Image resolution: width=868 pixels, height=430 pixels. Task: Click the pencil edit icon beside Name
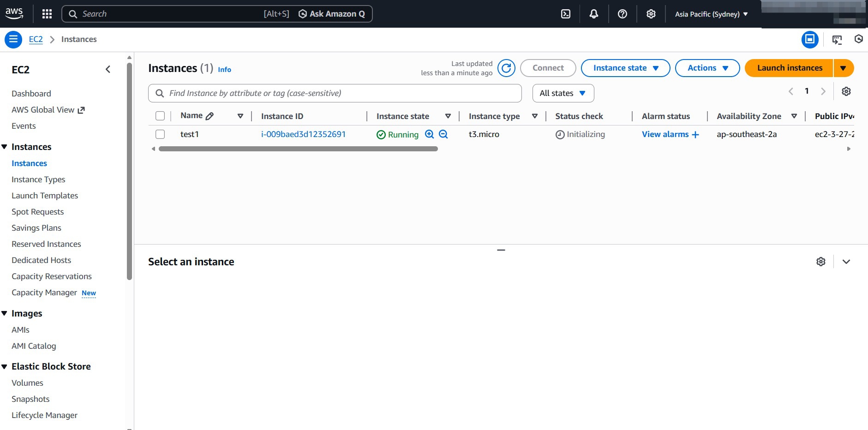pos(210,116)
